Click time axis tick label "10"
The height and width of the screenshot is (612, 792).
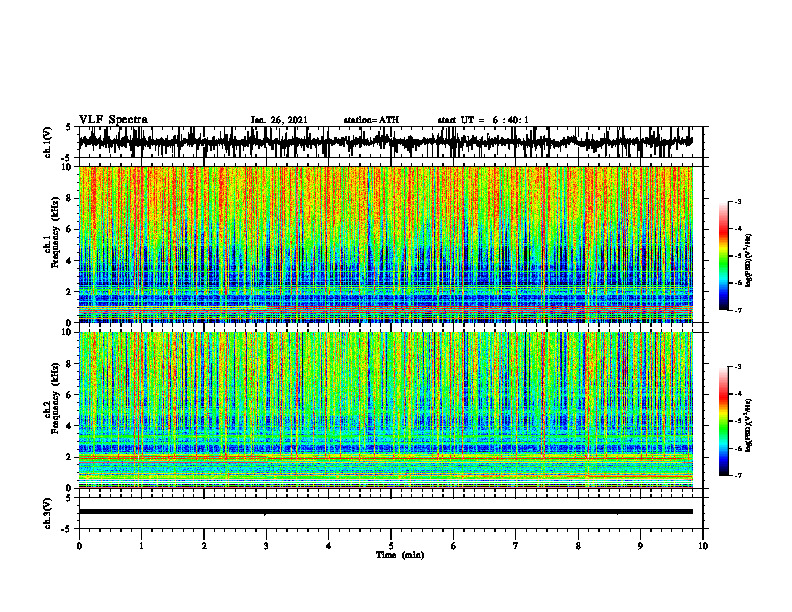point(703,546)
